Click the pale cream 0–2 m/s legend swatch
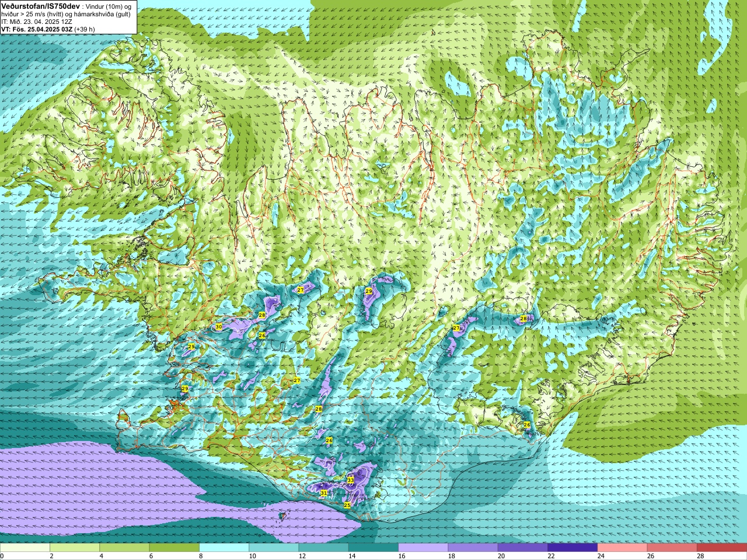 (x=25, y=548)
